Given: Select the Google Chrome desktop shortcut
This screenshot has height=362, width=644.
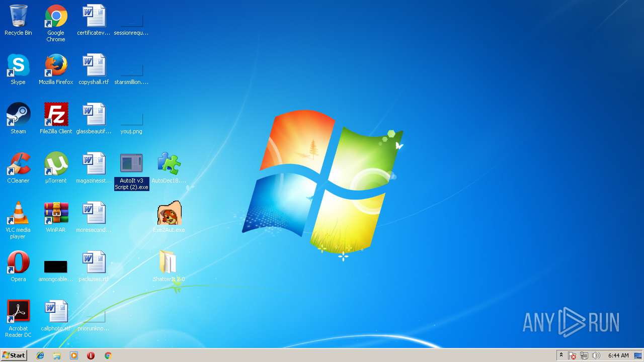Looking at the screenshot, I should (x=56, y=23).
